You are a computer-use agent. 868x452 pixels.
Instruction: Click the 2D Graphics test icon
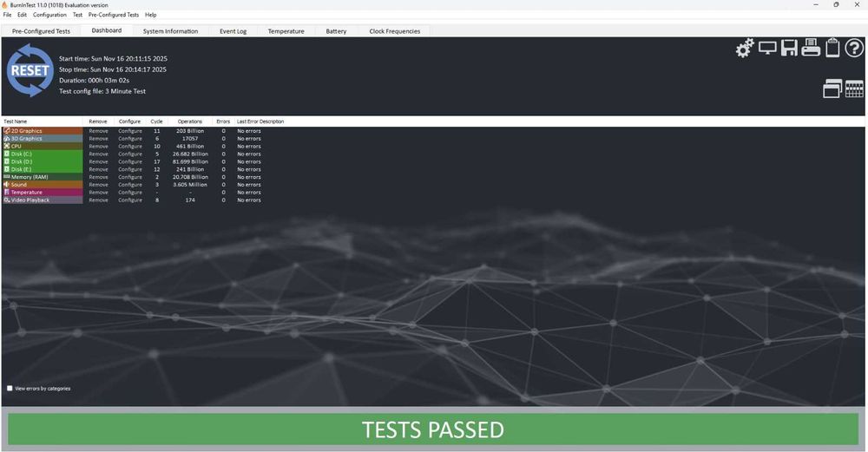[7, 131]
